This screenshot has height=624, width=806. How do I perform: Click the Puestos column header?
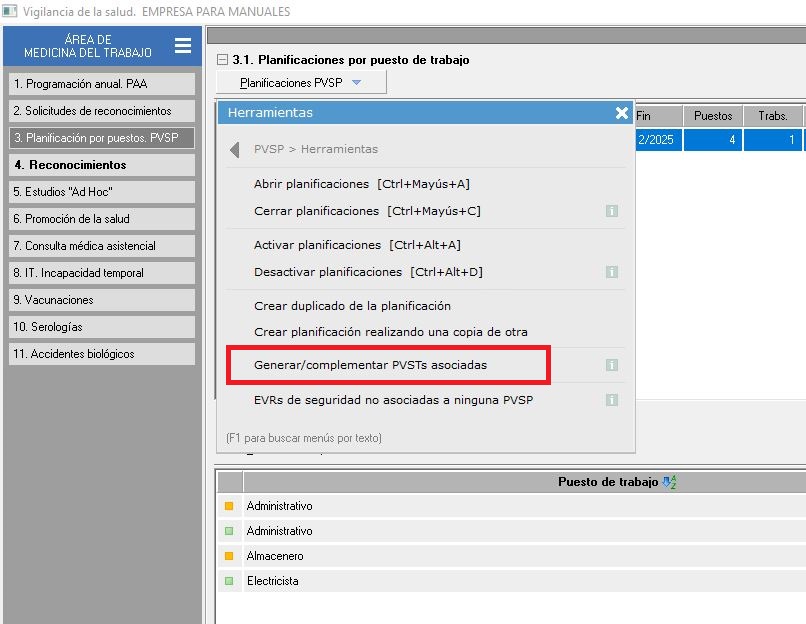pos(713,116)
